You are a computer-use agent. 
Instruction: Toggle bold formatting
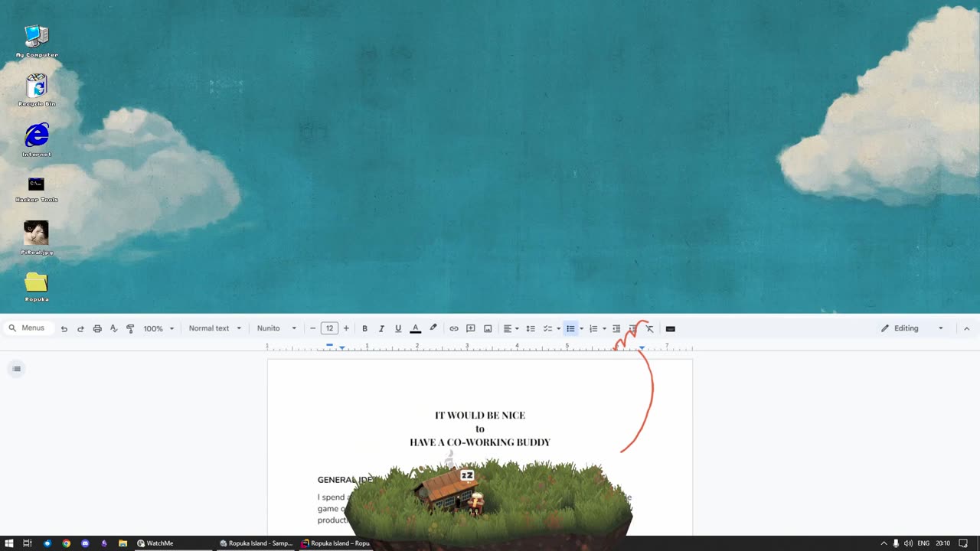pos(364,329)
